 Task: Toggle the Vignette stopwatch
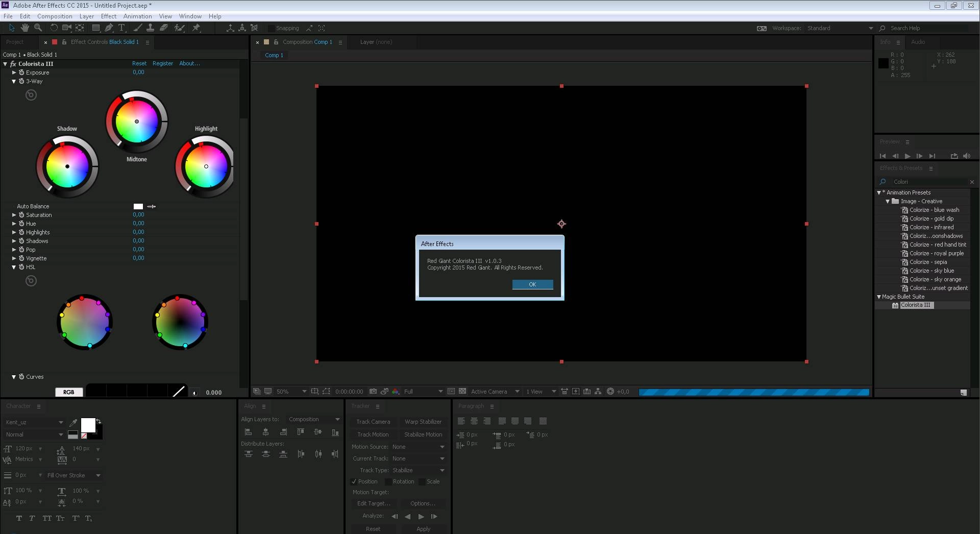[x=21, y=258]
